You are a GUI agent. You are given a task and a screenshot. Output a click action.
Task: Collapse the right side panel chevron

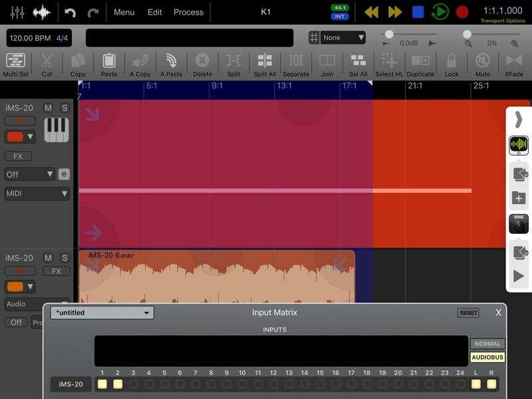tap(518, 120)
